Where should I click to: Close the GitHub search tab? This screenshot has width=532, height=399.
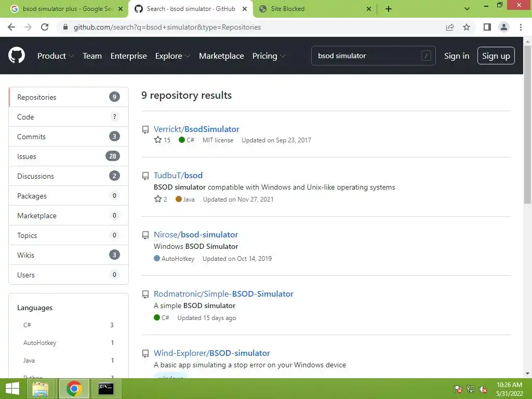tap(245, 9)
